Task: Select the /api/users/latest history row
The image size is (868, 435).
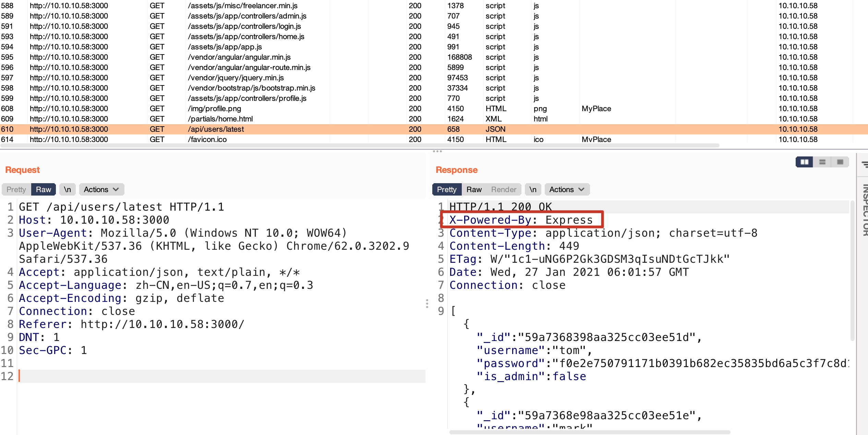Action: point(216,129)
